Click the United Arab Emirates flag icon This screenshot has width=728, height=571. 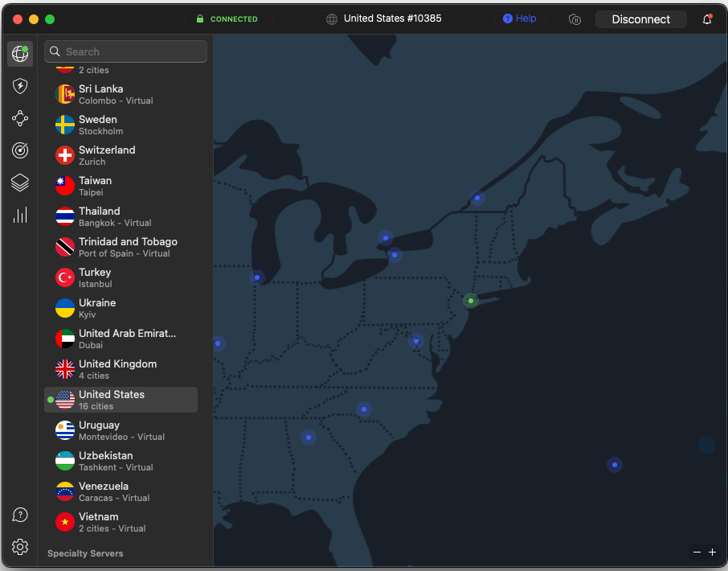[x=65, y=339]
